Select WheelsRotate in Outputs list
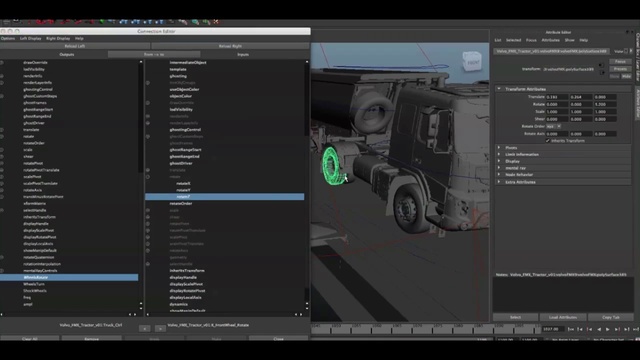 69,278
